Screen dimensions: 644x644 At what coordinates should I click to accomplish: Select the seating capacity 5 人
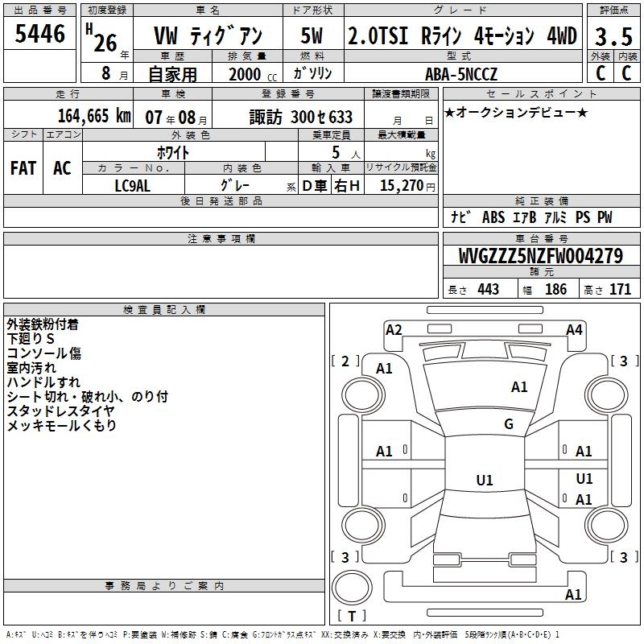346,153
